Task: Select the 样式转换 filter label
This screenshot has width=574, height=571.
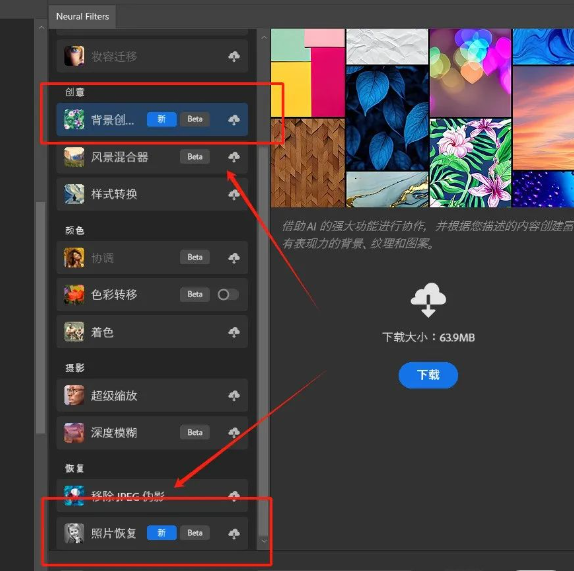Action: tap(114, 194)
